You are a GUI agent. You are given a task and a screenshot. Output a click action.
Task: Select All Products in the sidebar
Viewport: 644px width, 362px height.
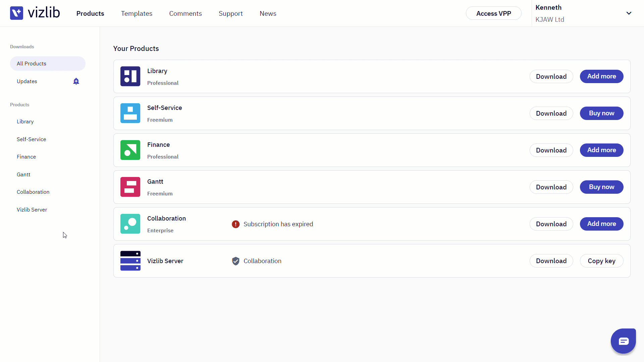click(48, 64)
